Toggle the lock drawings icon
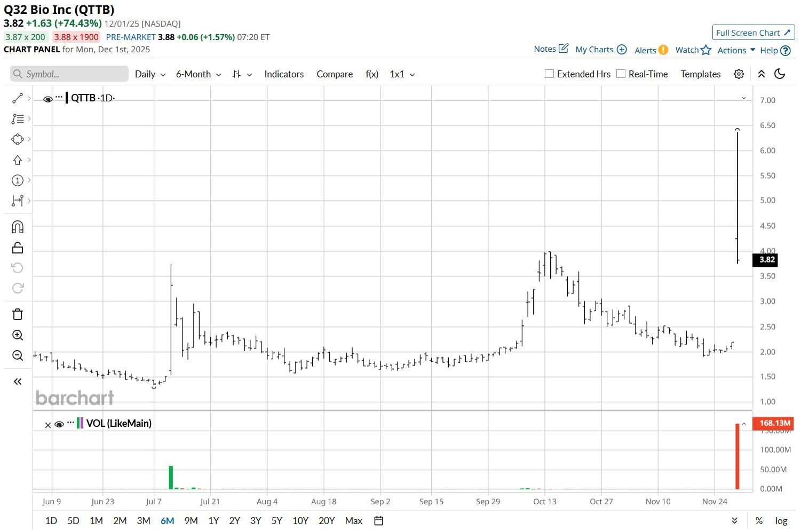This screenshot has height=532, width=801. (x=17, y=248)
